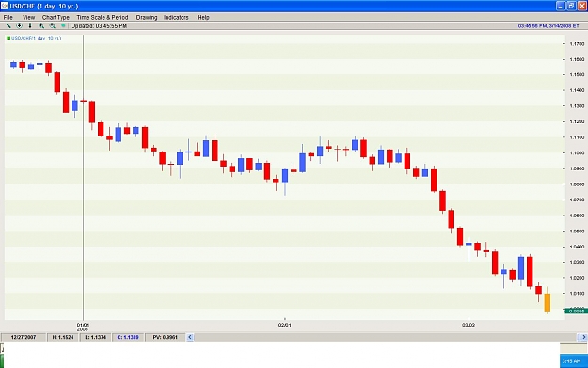Click the 1.1700 price axis label
The height and width of the screenshot is (368, 588).
(577, 44)
